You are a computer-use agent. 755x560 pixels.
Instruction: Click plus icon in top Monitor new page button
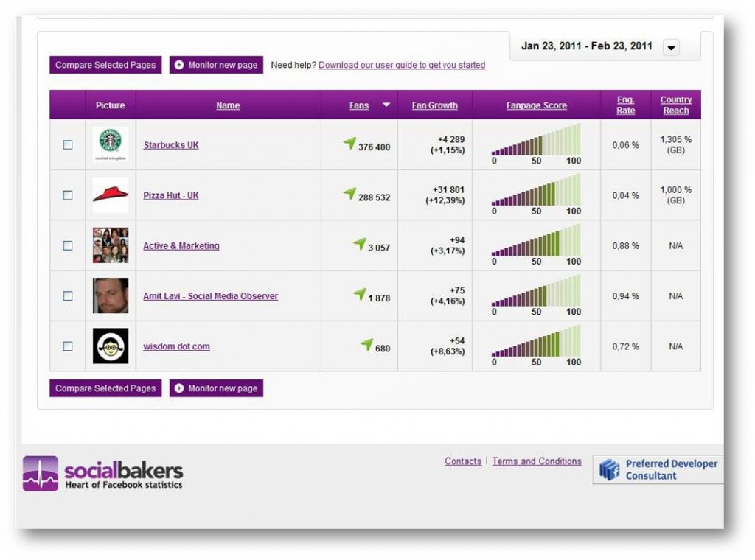coord(179,65)
